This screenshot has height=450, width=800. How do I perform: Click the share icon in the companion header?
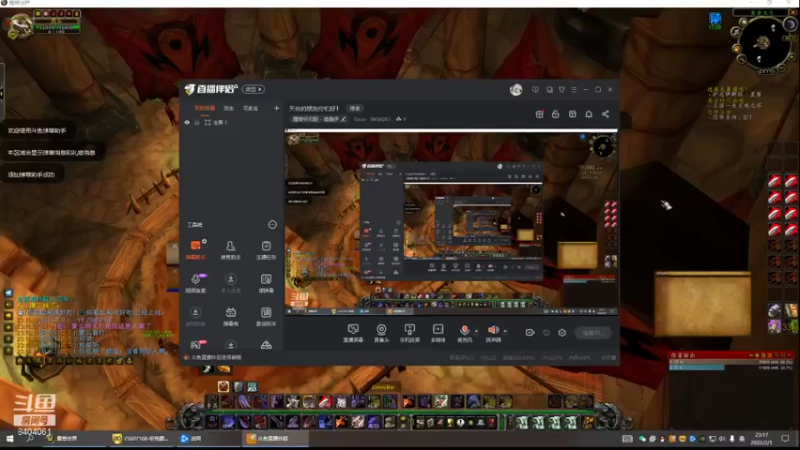tap(606, 114)
